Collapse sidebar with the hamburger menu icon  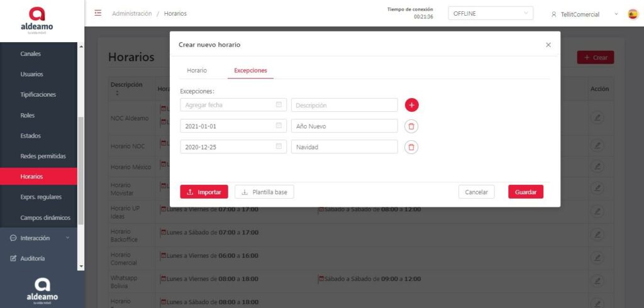tap(97, 13)
